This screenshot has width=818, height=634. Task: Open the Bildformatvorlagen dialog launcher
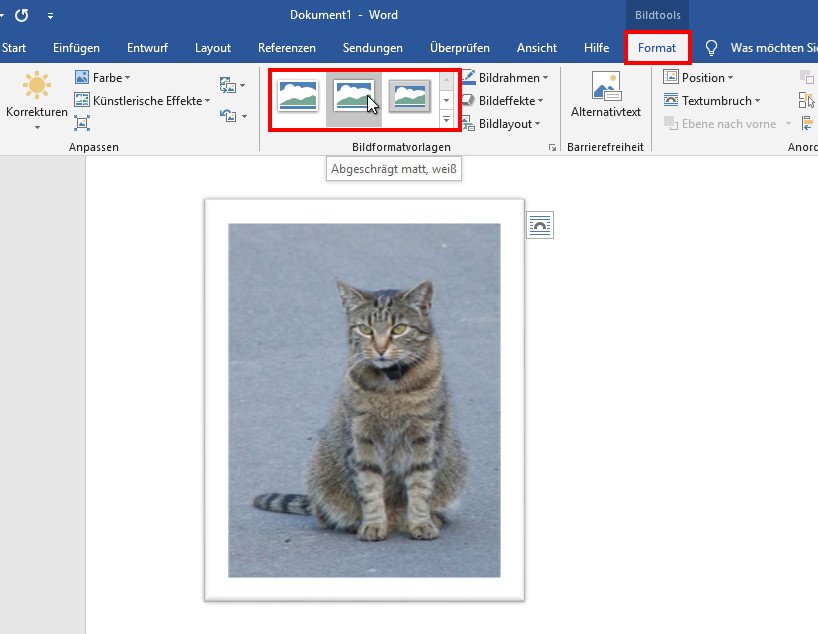(x=553, y=147)
